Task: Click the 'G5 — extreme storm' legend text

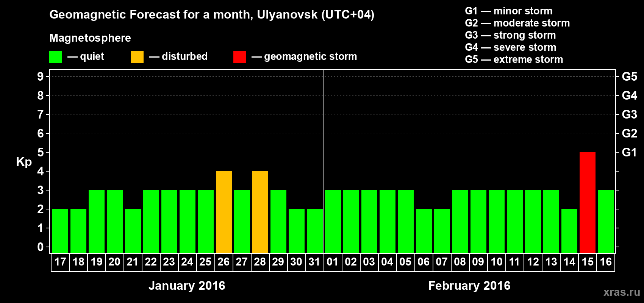Action: [x=514, y=59]
